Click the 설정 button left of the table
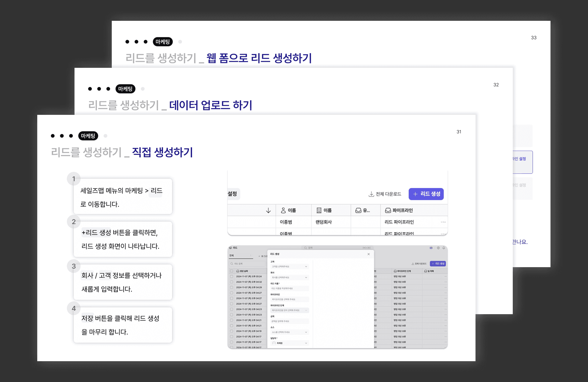Screen dimensions: 588x382 click(233, 194)
